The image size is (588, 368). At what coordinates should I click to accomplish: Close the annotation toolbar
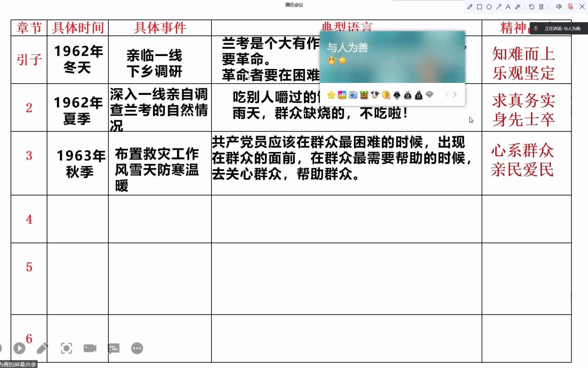click(x=582, y=6)
